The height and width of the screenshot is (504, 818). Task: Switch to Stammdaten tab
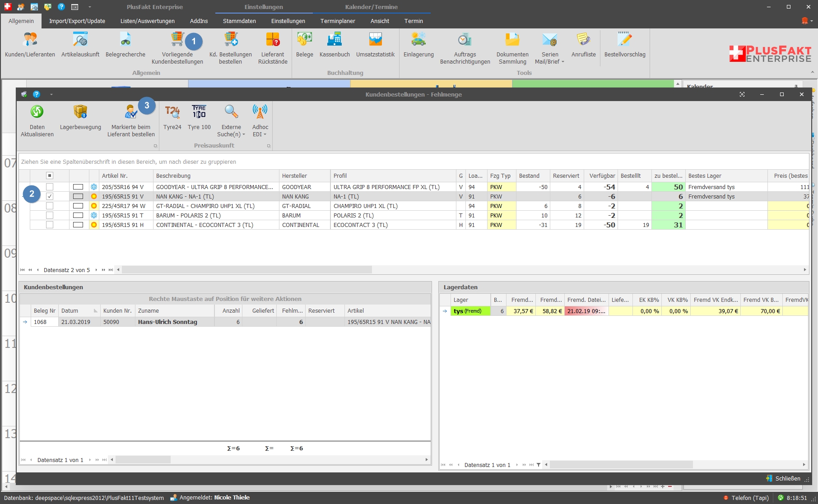coord(239,21)
